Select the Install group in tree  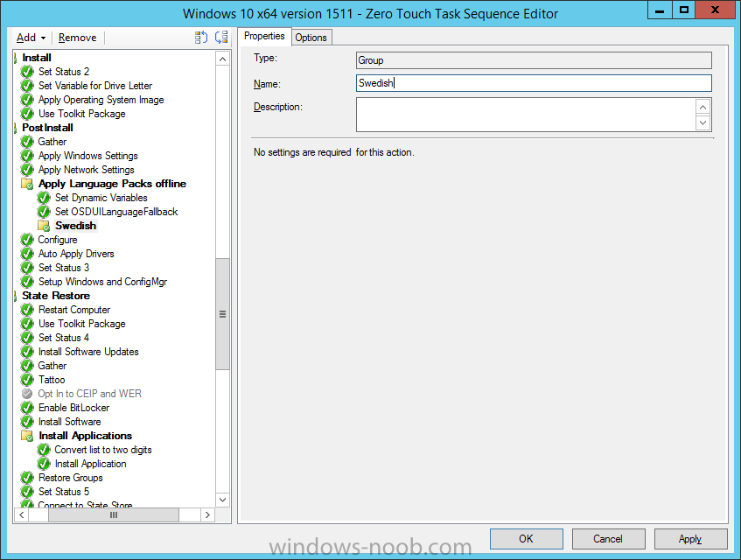point(37,58)
